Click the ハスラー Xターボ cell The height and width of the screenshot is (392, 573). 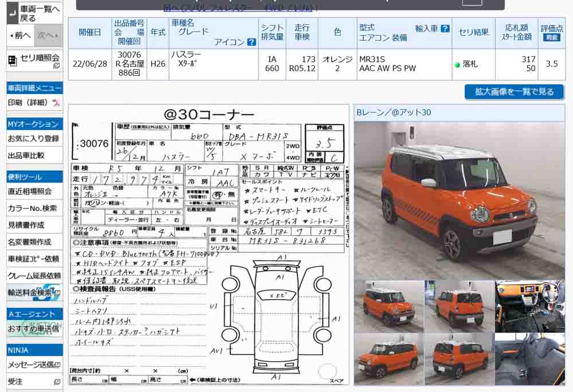coord(214,64)
